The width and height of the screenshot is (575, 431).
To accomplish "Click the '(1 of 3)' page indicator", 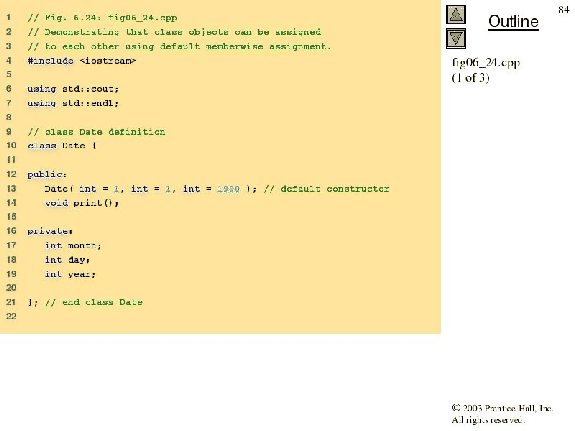I will click(x=470, y=78).
